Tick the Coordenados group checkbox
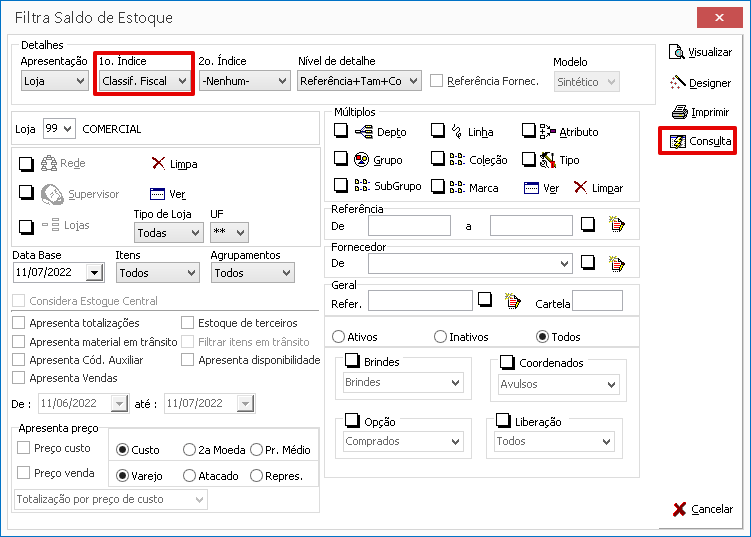The image size is (751, 537). coord(507,362)
